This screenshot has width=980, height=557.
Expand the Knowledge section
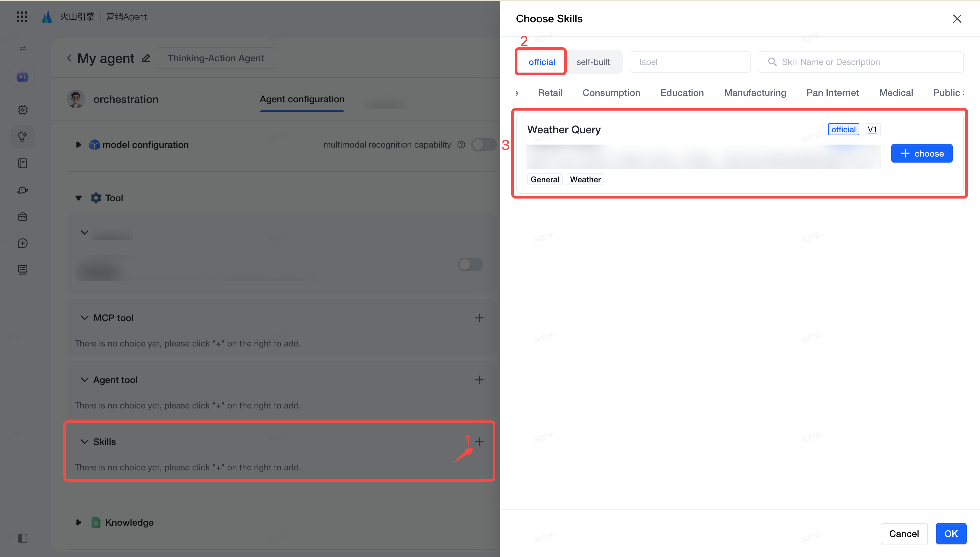pyautogui.click(x=78, y=523)
